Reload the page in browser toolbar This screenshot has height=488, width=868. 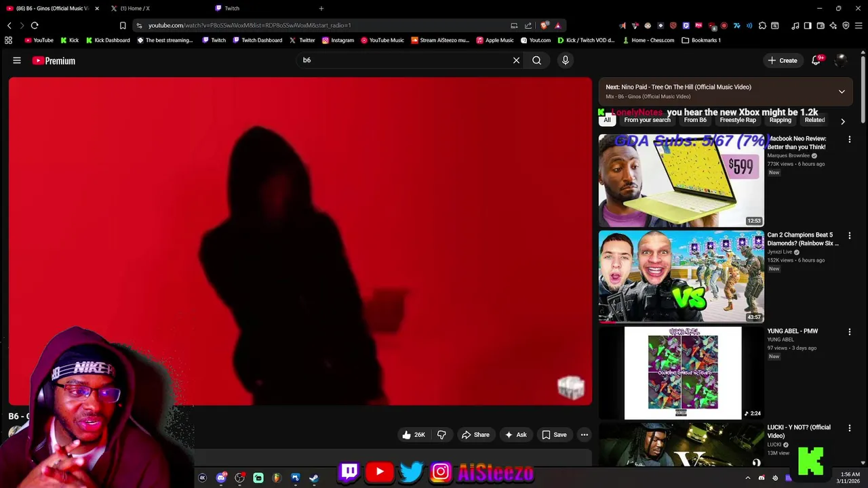click(35, 25)
